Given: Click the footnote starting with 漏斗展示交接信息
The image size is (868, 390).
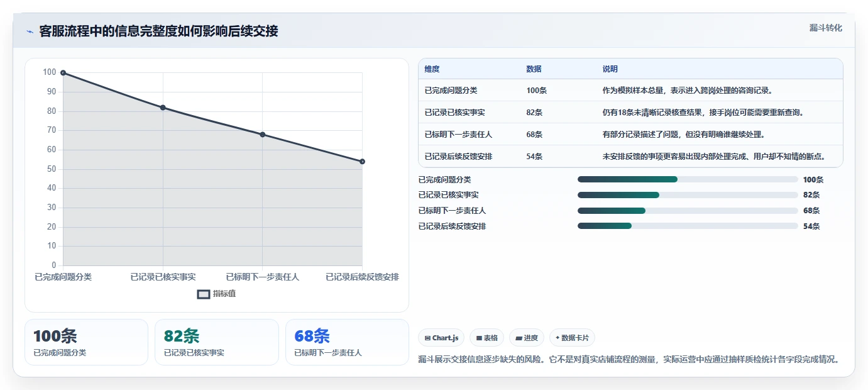Looking at the screenshot, I should click(x=629, y=360).
